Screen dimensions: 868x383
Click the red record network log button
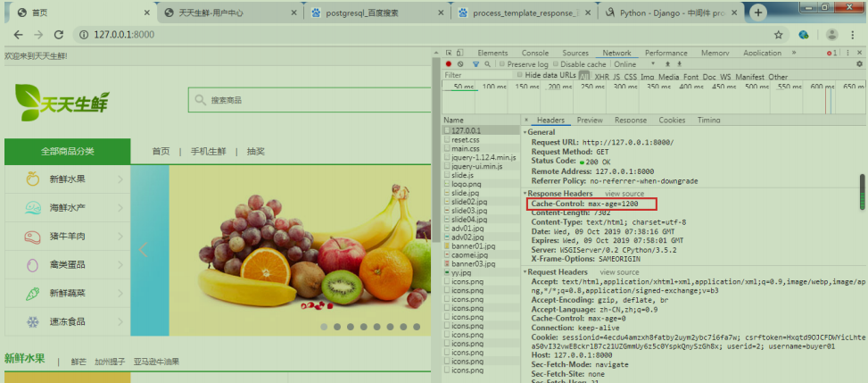tap(449, 64)
